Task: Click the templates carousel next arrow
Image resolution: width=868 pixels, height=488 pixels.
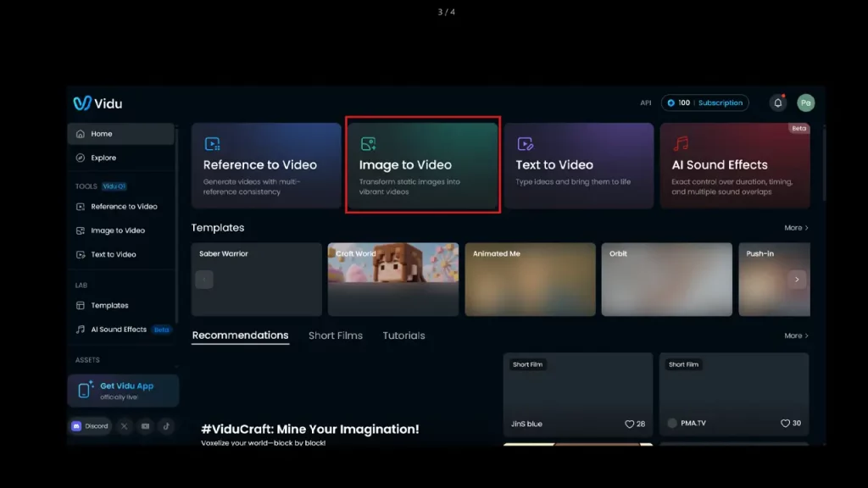Action: point(797,280)
